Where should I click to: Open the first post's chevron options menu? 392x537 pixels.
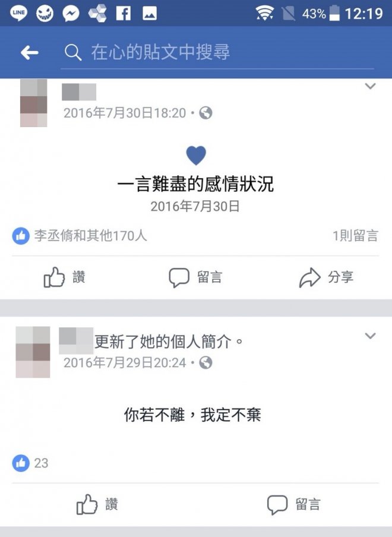point(370,86)
